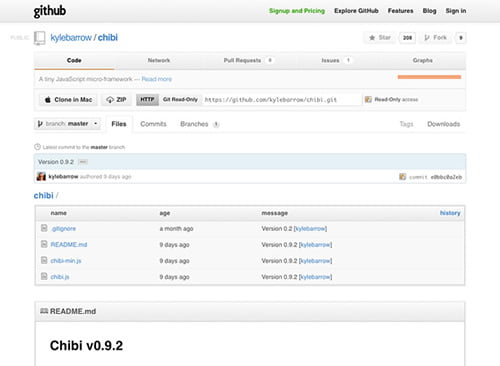Open the Features page
Viewport: 500px width, 366px height.
400,11
